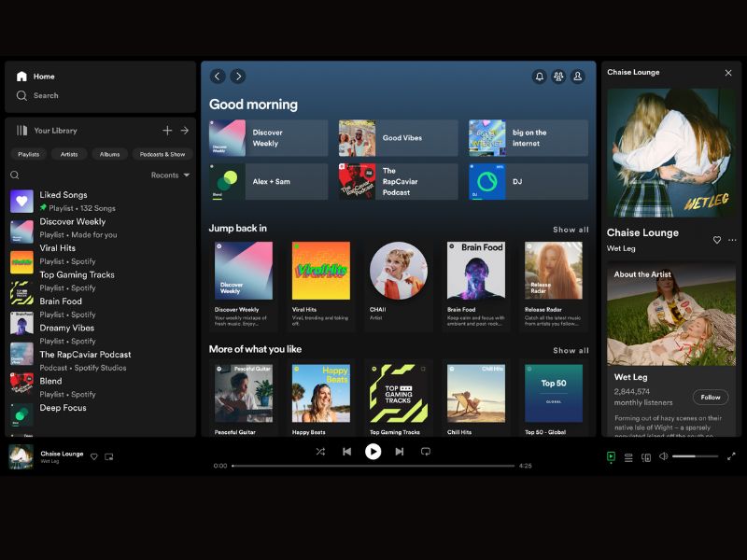Open notifications bell
The width and height of the screenshot is (747, 560).
[x=540, y=77]
